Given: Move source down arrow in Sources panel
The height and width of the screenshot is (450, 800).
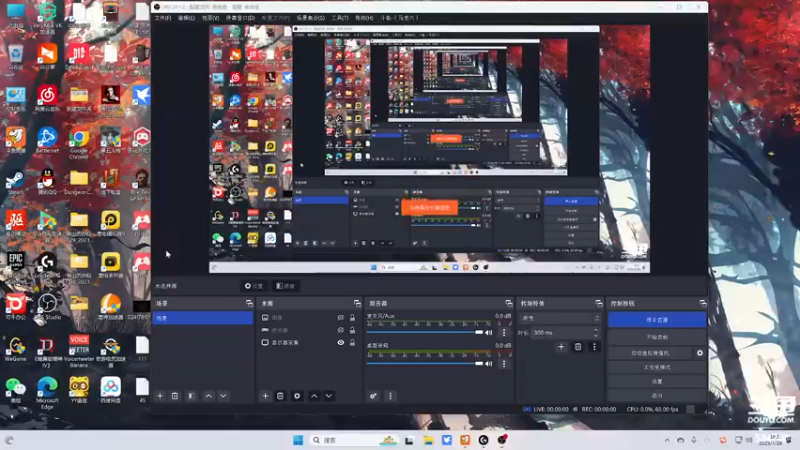Looking at the screenshot, I should click(x=329, y=396).
